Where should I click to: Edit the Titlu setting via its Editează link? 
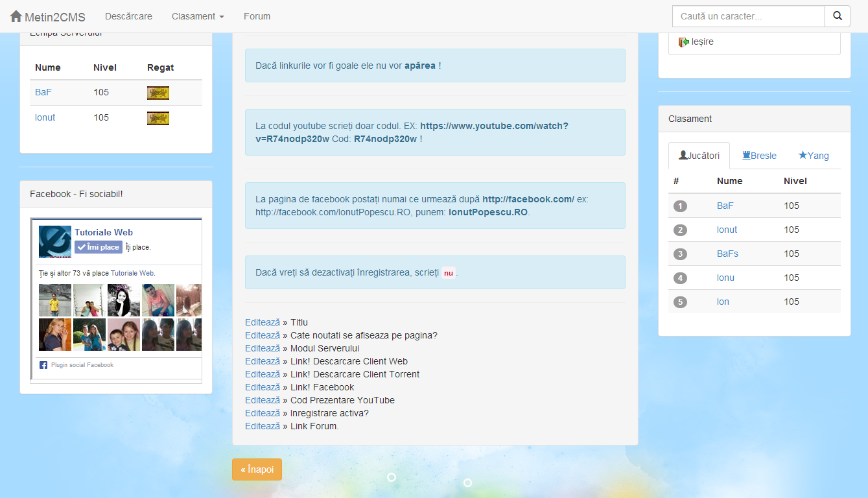[262, 322]
